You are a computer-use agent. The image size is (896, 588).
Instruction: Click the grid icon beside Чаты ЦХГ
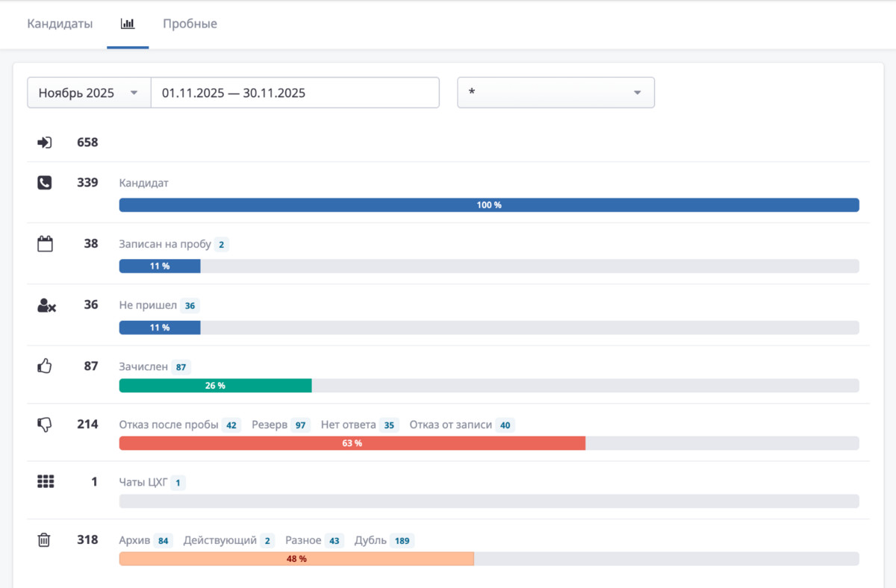(46, 482)
